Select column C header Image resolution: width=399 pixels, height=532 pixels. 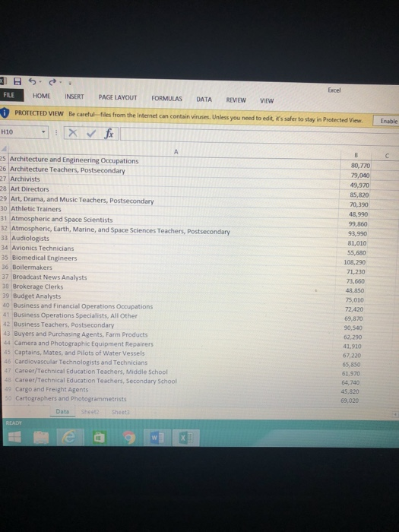point(386,156)
